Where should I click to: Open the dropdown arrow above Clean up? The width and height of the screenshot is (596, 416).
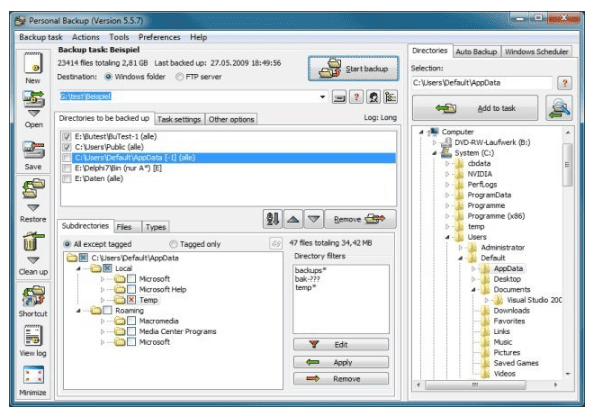(x=33, y=260)
